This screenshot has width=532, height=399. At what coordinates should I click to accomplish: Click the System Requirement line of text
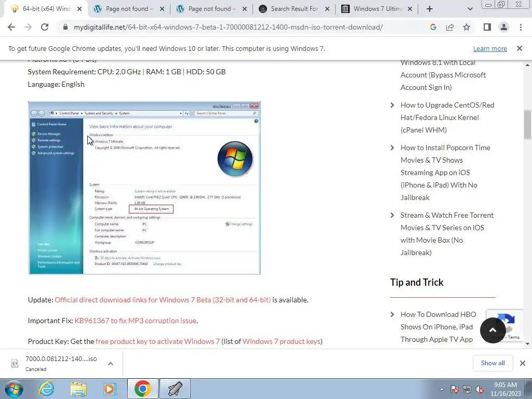[x=127, y=72]
